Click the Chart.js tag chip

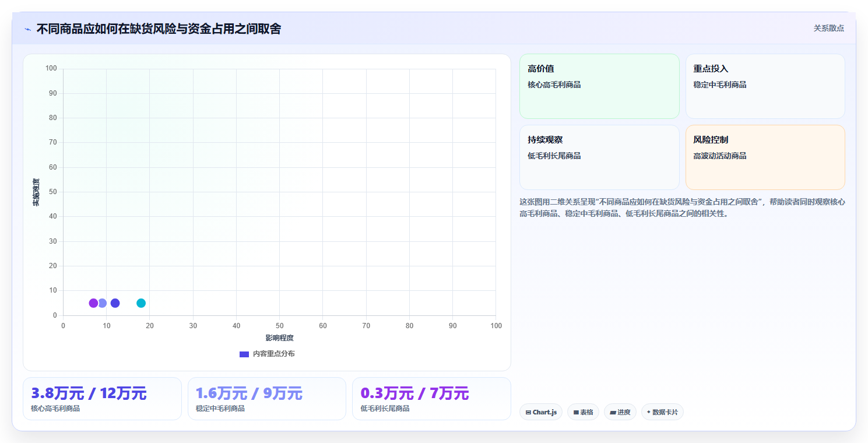(541, 412)
